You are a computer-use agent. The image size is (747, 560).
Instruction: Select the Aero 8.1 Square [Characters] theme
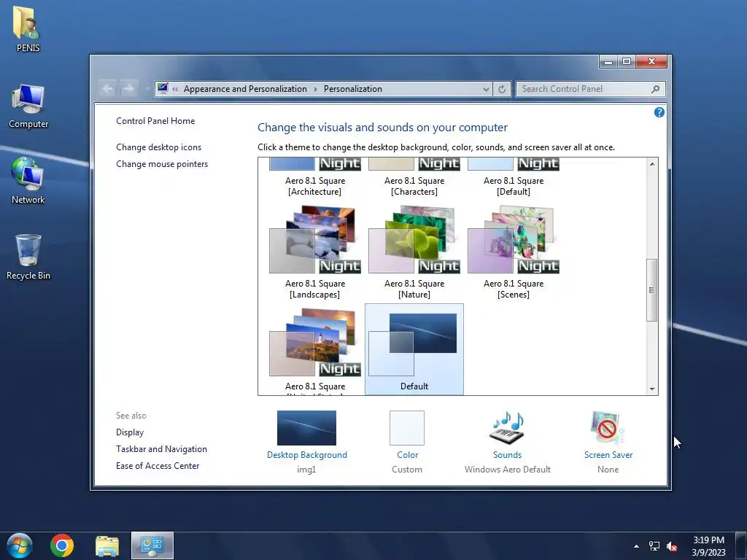pyautogui.click(x=414, y=177)
